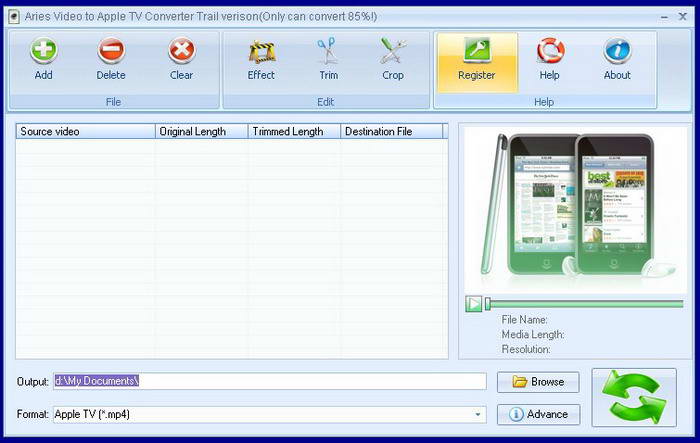Viewport: 700px width, 443px height.
Task: Click the Output path input field
Action: (270, 381)
